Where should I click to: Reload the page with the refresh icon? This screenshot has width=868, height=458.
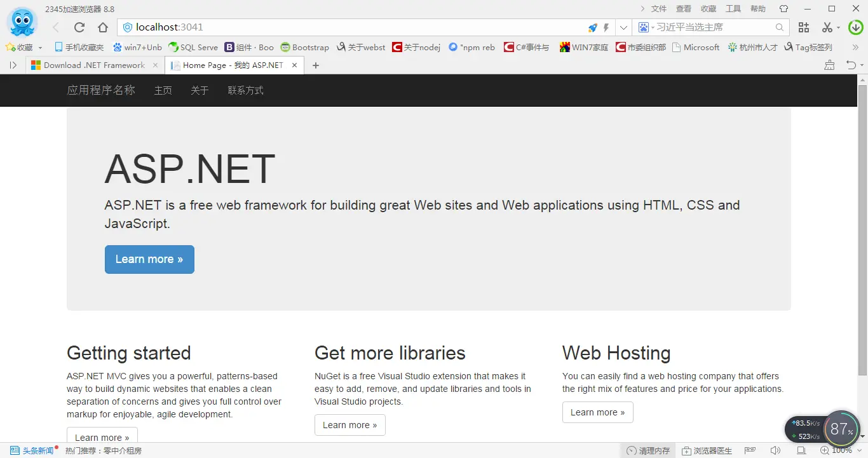[79, 27]
